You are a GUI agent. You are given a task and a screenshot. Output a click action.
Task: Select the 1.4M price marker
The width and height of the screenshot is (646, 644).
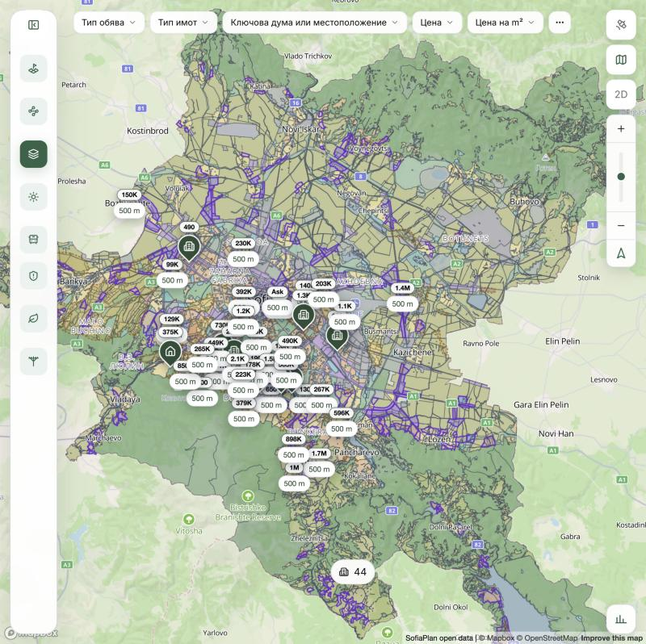point(402,288)
